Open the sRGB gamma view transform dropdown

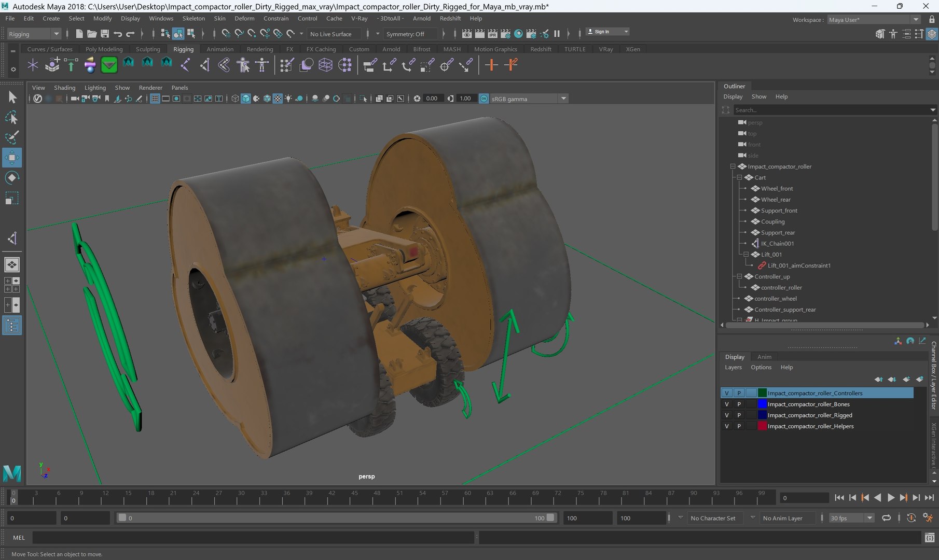[x=529, y=99]
